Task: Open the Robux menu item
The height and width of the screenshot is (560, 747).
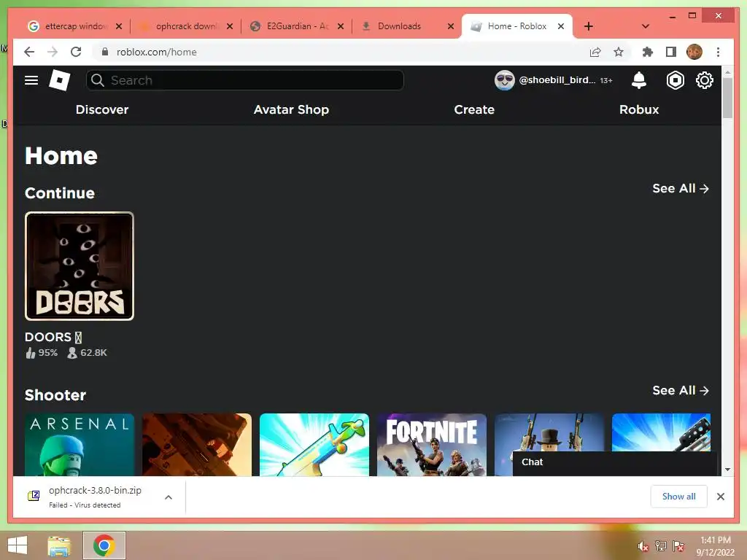Action: (x=639, y=109)
